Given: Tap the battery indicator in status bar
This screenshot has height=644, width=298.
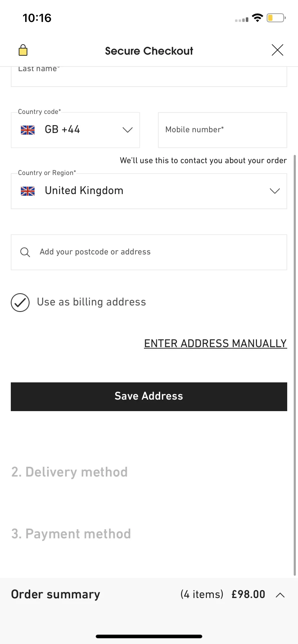Looking at the screenshot, I should (x=276, y=18).
